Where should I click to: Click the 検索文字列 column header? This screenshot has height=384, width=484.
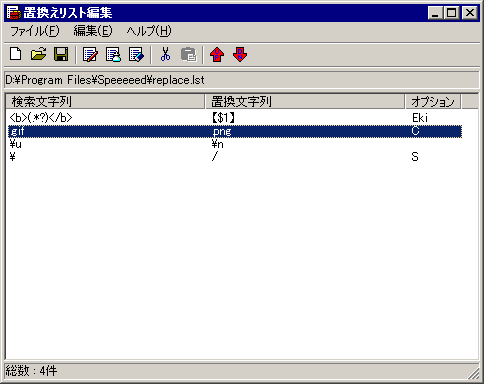coord(105,101)
